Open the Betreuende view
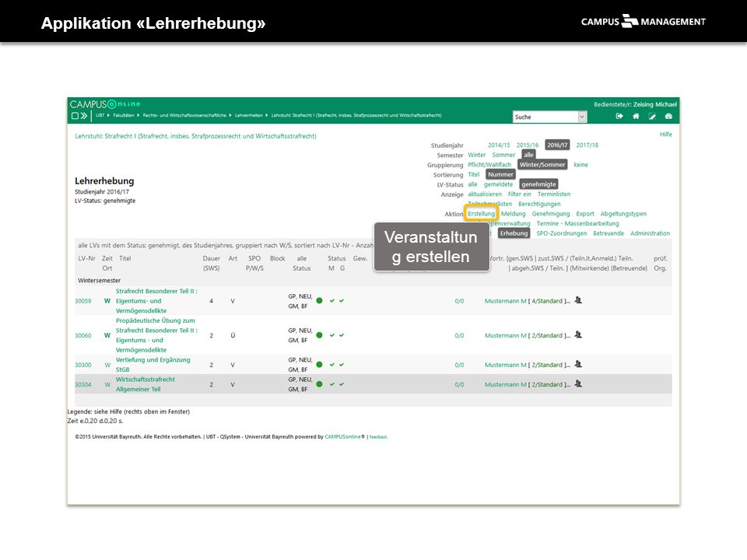The width and height of the screenshot is (747, 560). (608, 233)
